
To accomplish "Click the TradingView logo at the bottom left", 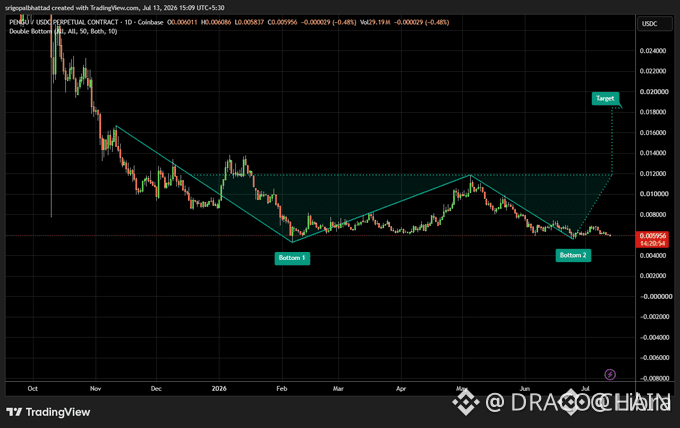I will (x=48, y=412).
